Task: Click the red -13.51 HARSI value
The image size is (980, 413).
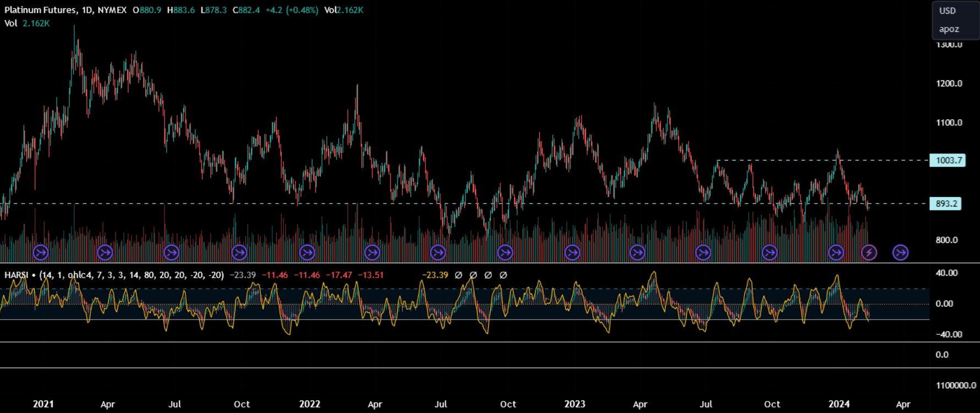Action: (370, 275)
